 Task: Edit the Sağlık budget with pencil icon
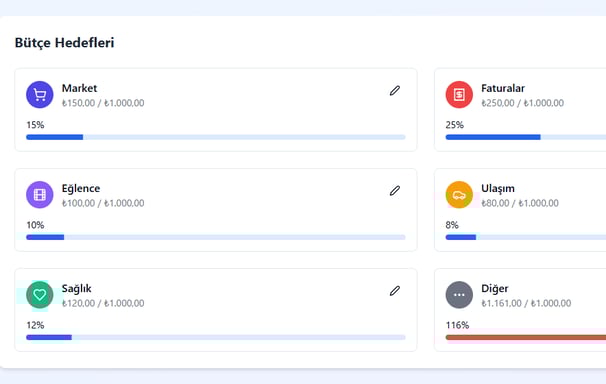(x=395, y=291)
